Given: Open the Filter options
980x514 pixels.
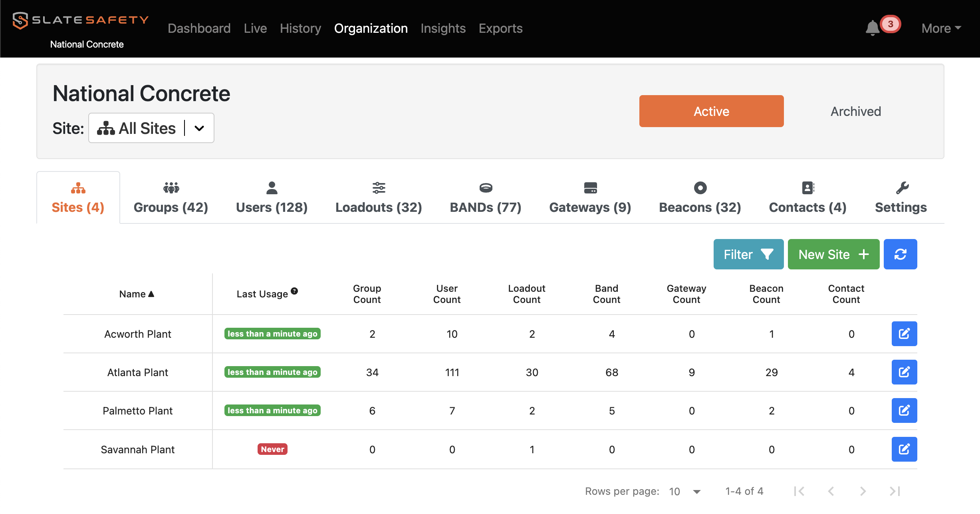Looking at the screenshot, I should [x=748, y=254].
